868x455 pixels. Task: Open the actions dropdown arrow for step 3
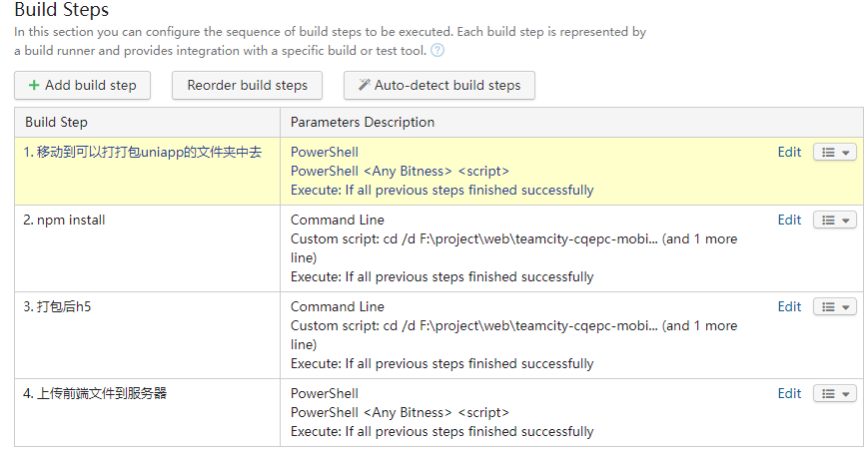847,307
